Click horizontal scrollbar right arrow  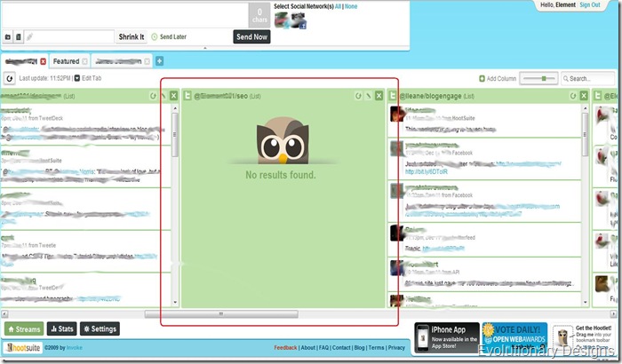point(614,314)
